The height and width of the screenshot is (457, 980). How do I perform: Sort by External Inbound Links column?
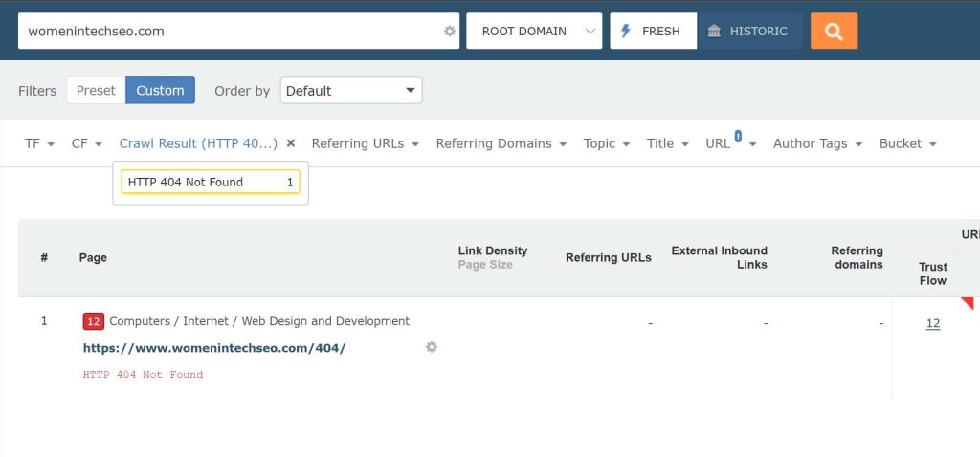(x=720, y=258)
